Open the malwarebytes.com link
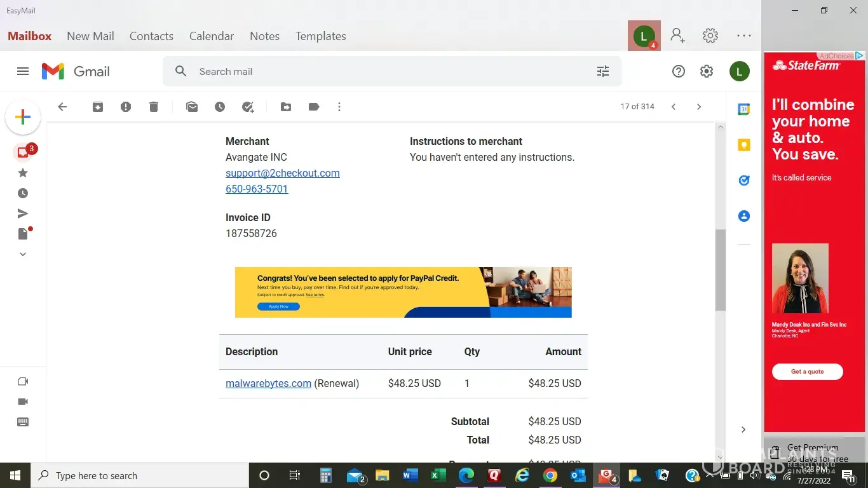The width and height of the screenshot is (868, 488). click(x=268, y=383)
